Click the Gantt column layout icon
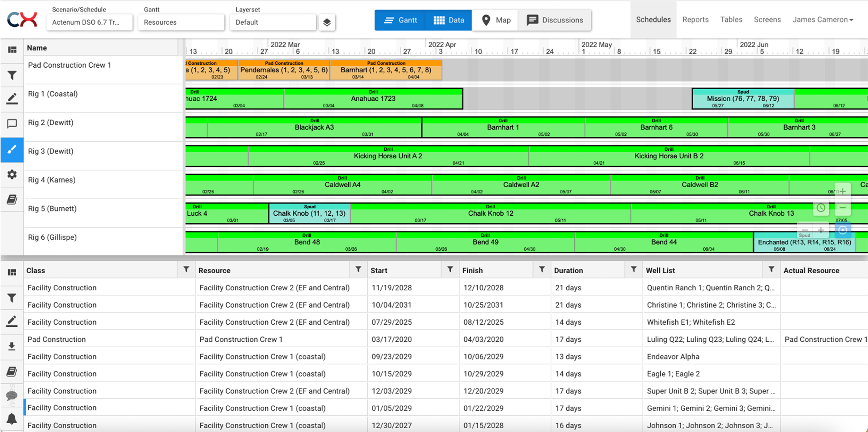868x432 pixels. [x=12, y=50]
